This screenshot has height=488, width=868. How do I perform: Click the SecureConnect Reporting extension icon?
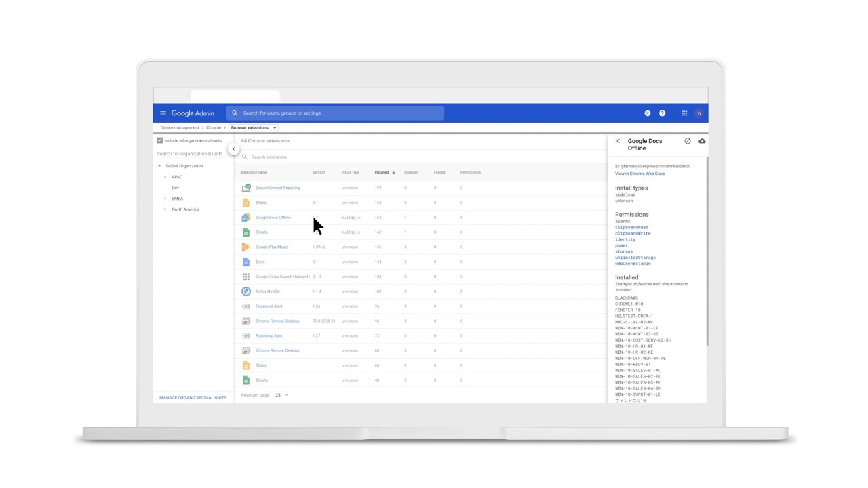point(246,188)
